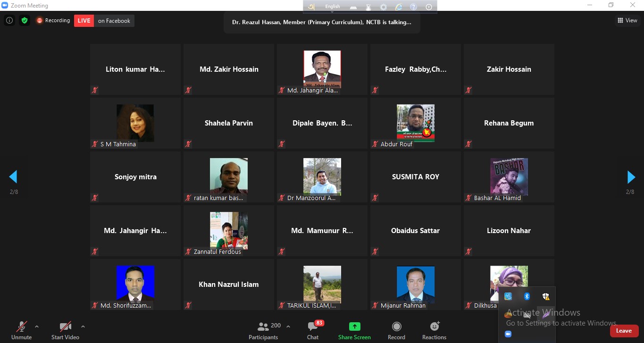
Task: Click the Bluetooth icon in system tray
Action: click(527, 296)
